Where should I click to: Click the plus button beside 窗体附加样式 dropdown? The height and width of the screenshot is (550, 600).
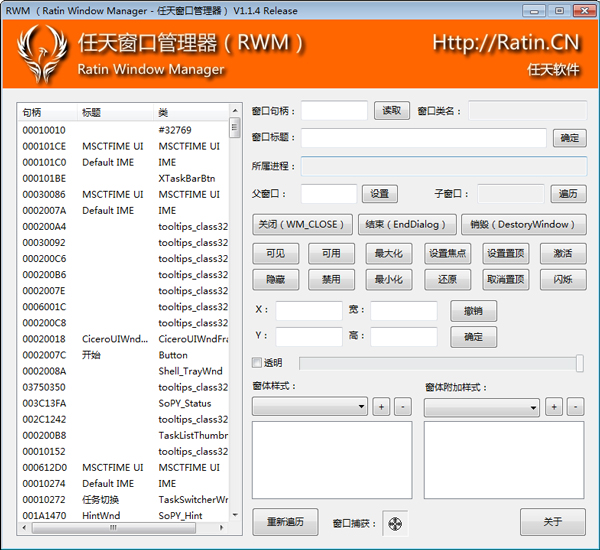(x=554, y=407)
